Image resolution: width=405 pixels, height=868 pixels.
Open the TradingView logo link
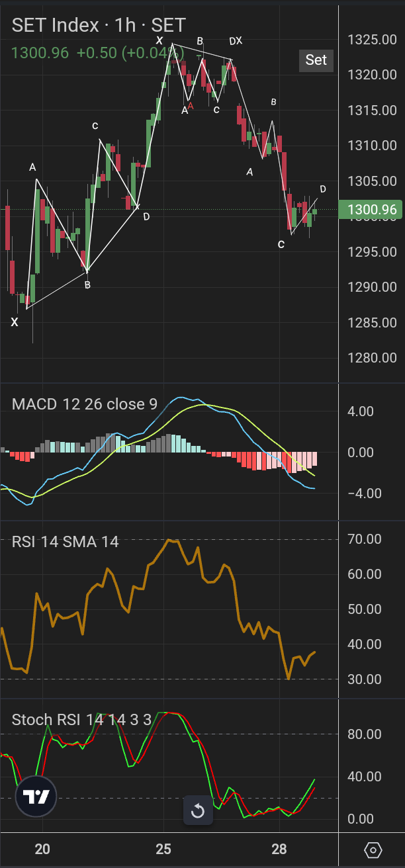coord(35,797)
